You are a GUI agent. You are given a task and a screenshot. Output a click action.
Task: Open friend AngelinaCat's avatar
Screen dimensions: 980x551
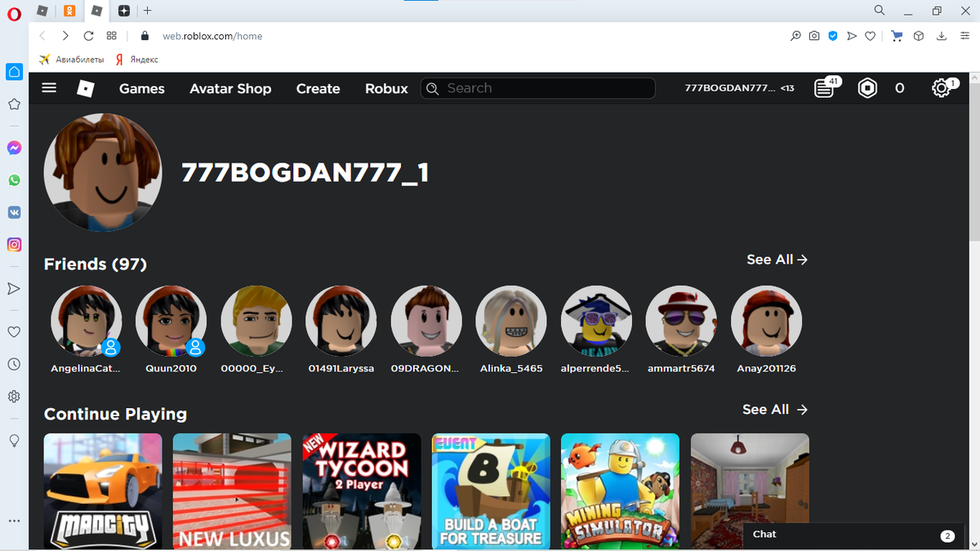click(87, 322)
